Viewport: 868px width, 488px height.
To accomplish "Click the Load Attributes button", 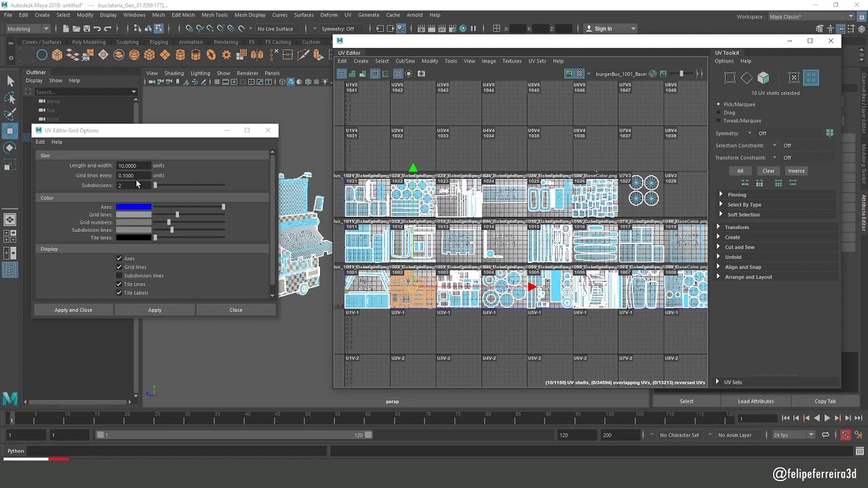I will (755, 401).
